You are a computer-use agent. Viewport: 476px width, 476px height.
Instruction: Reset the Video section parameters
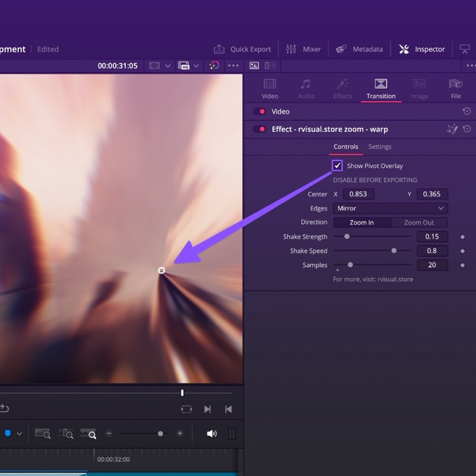click(x=466, y=112)
